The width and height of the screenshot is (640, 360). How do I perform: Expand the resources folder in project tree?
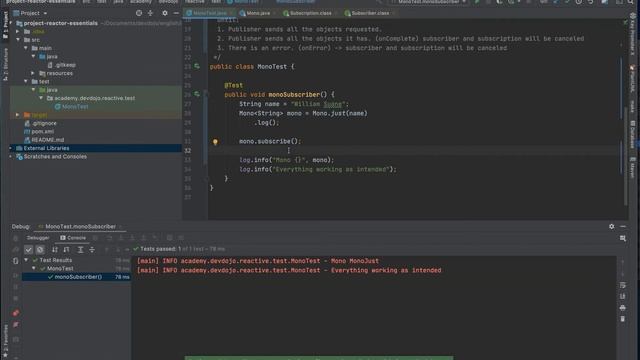point(33,73)
